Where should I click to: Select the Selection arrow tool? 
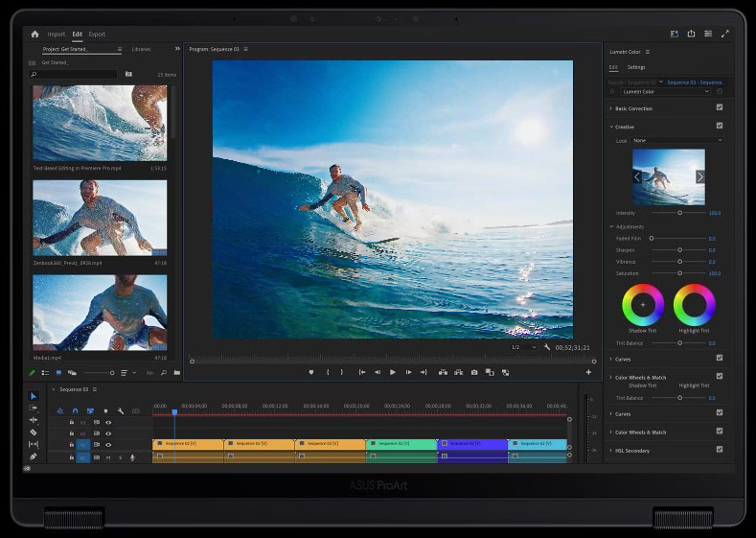click(x=34, y=396)
